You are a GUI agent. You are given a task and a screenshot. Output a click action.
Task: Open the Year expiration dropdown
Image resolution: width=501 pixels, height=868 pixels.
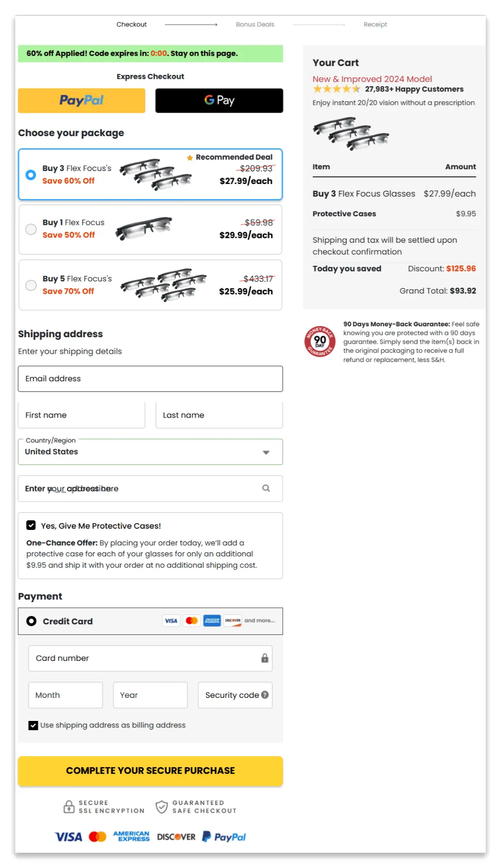(x=150, y=695)
